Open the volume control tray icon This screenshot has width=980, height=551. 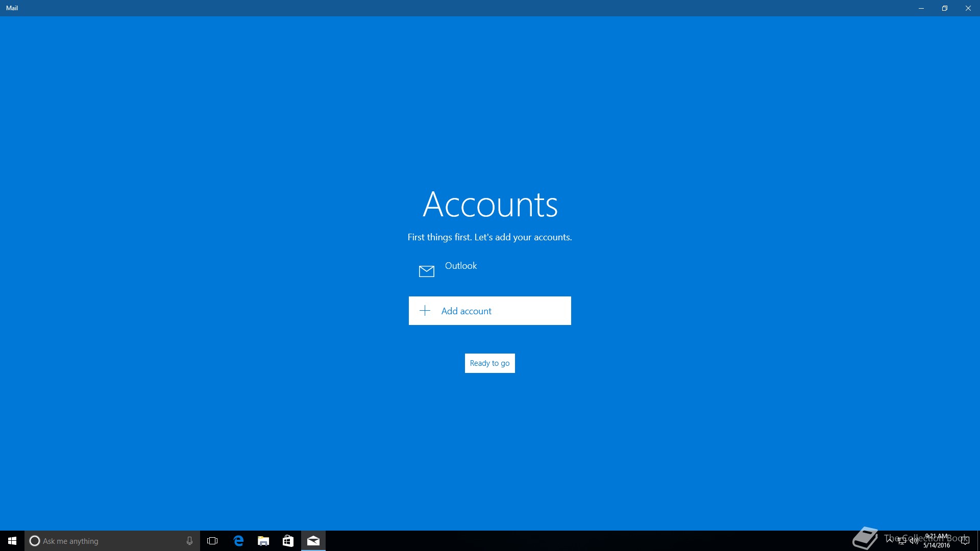click(914, 541)
